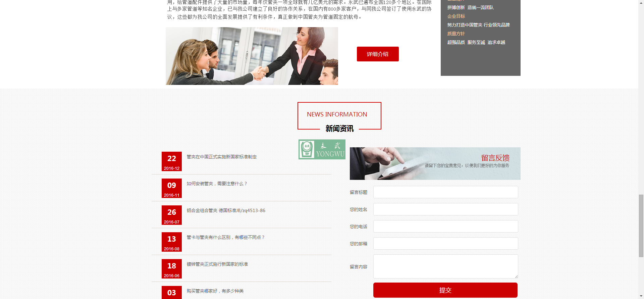The width and height of the screenshot is (644, 299).
Task: Click the date badge 18 2016-06
Action: click(x=172, y=269)
